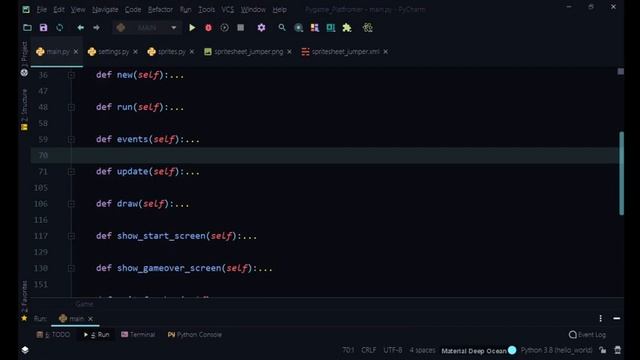Open the File menu
Viewport: 640px width, 360px height.
click(x=42, y=9)
